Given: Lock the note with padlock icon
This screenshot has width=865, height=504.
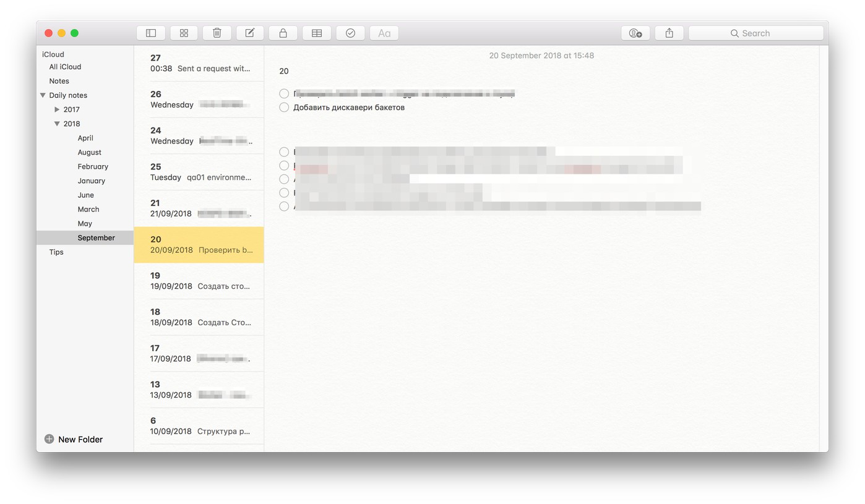Looking at the screenshot, I should pos(283,33).
